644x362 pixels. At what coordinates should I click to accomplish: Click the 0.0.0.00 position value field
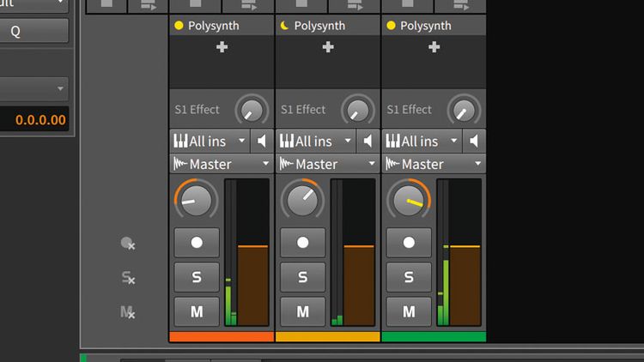pyautogui.click(x=34, y=119)
